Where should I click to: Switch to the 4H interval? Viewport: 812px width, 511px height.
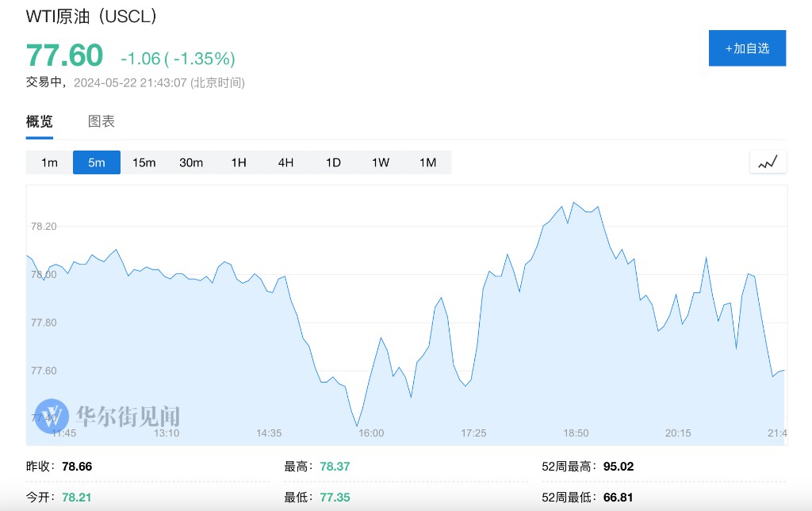point(285,162)
